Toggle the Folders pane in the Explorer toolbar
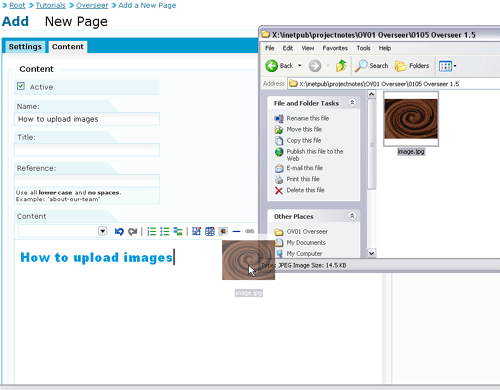The image size is (500, 390). coord(412,66)
